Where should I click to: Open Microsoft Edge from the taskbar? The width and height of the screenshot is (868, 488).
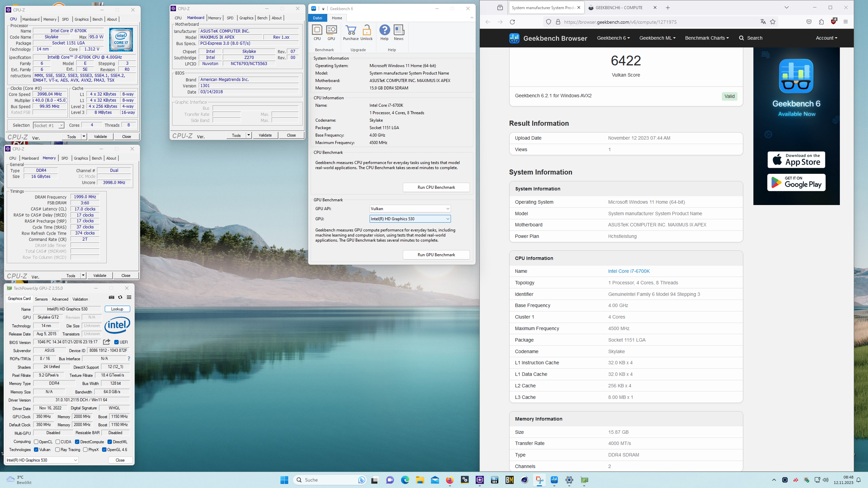point(405,480)
